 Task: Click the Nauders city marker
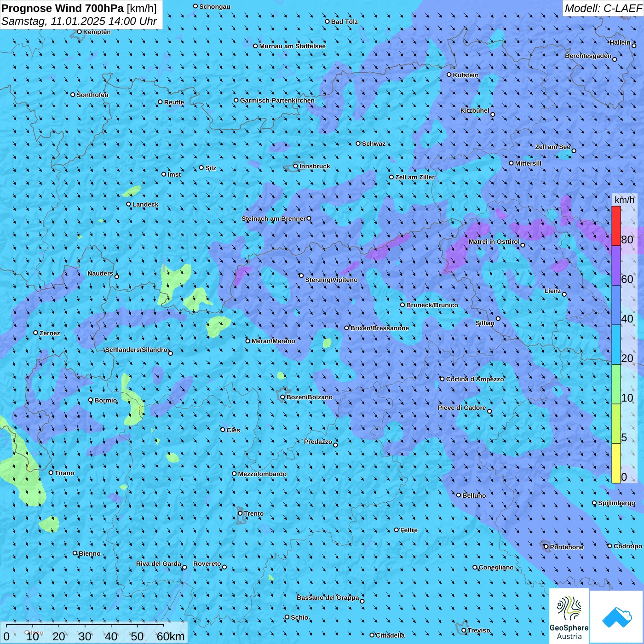[x=117, y=276]
